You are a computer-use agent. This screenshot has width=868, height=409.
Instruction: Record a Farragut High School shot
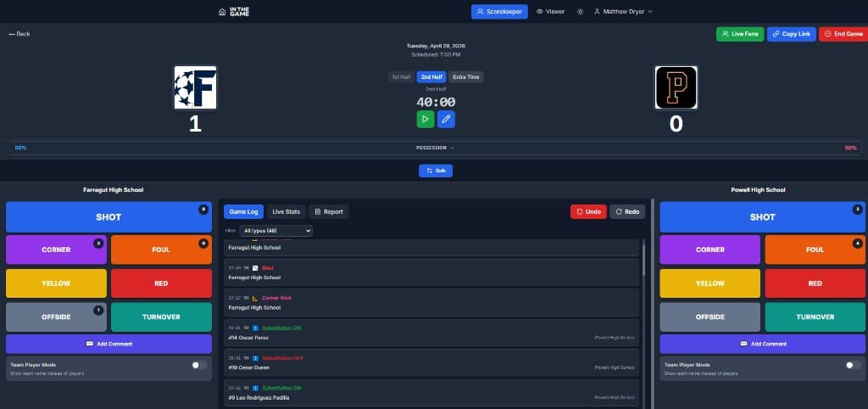coord(108,217)
